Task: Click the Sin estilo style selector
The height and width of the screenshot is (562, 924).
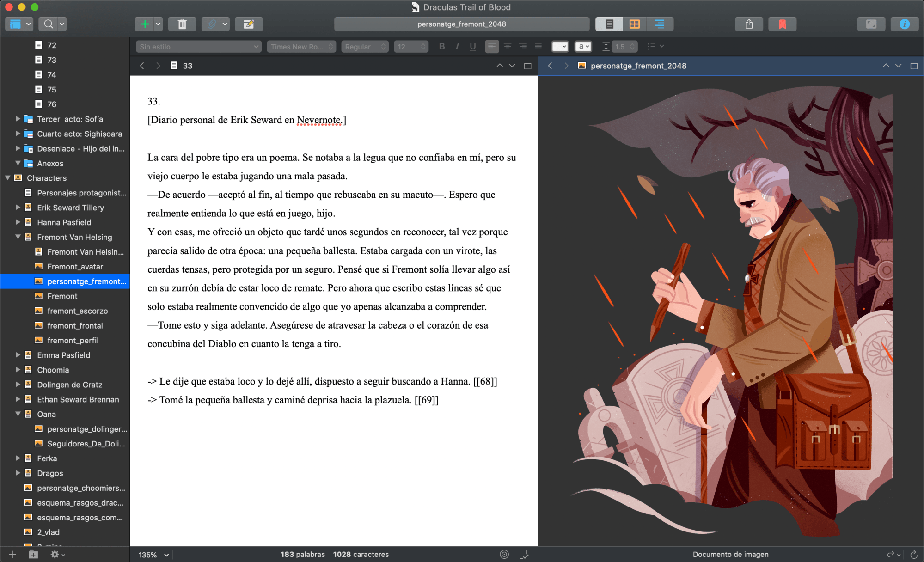Action: (199, 47)
